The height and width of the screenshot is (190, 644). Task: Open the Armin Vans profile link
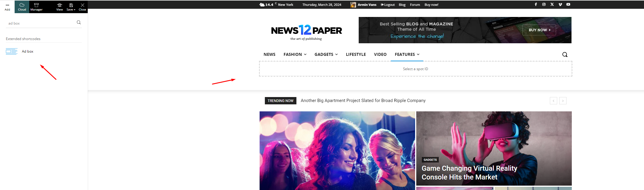click(x=367, y=5)
